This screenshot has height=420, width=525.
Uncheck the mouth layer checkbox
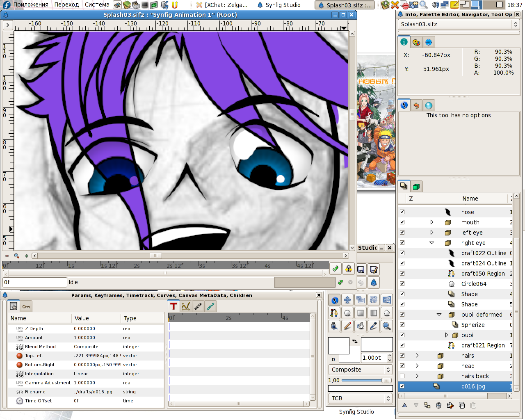402,222
